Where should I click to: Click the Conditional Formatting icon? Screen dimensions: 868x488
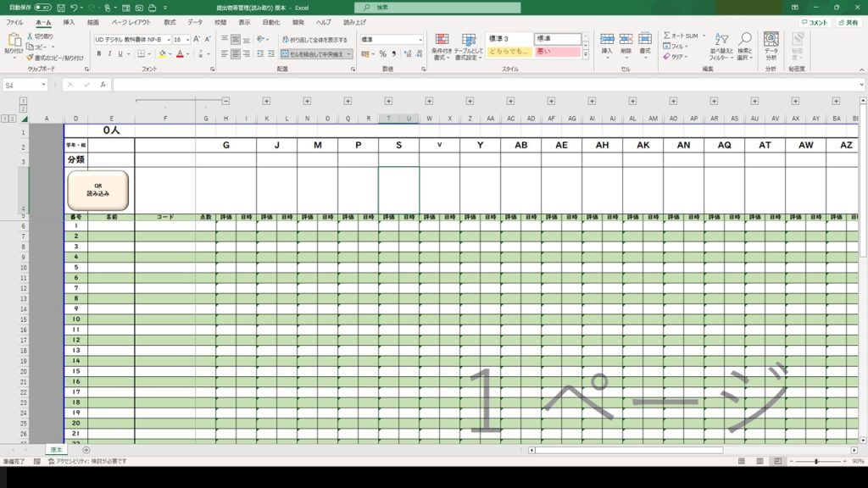coord(442,47)
